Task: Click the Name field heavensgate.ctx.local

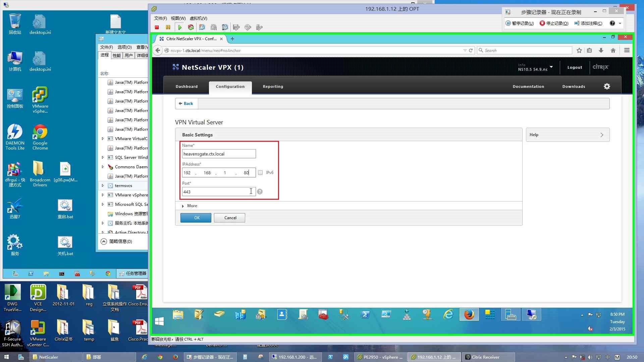Action: pos(219,154)
